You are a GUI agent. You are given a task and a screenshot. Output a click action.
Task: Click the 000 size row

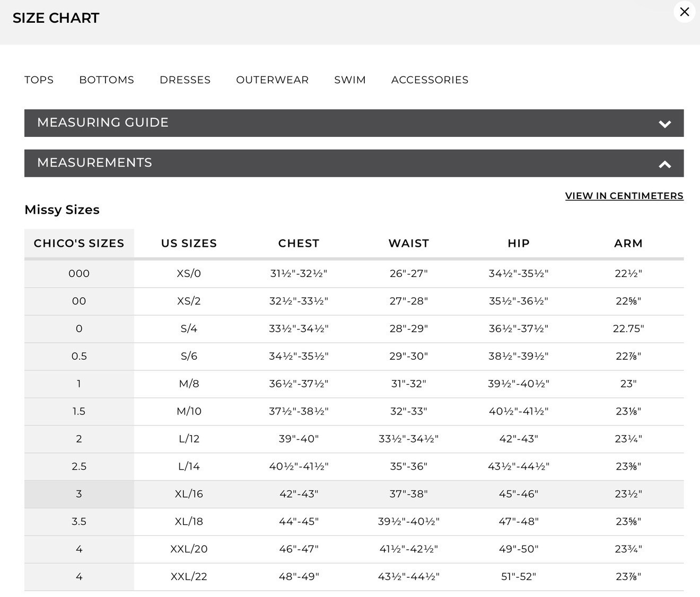[354, 274]
